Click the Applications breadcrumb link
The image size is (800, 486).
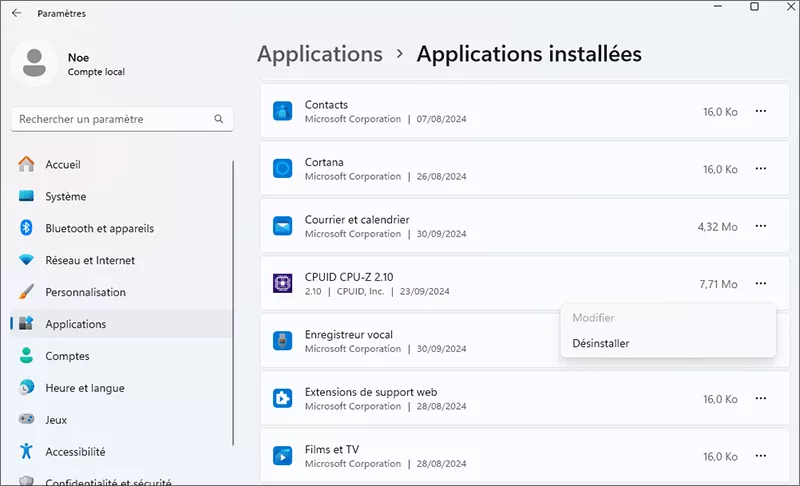click(320, 54)
